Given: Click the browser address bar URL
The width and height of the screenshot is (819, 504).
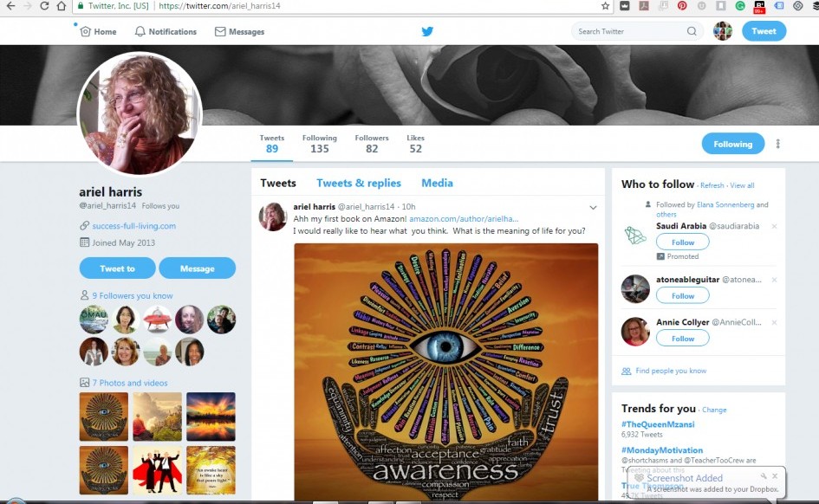Looking at the screenshot, I should [x=219, y=6].
